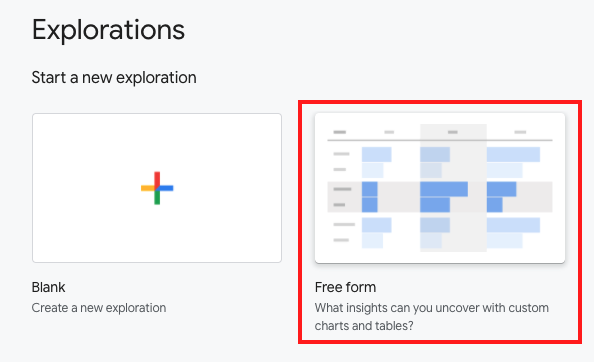The height and width of the screenshot is (362, 594).
Task: Click the yellow arm of the plus icon
Action: click(x=148, y=188)
